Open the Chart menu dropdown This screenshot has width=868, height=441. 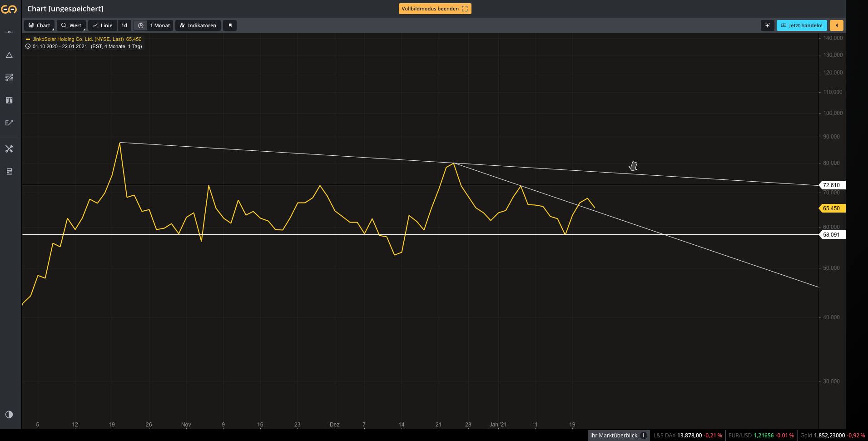pyautogui.click(x=40, y=25)
